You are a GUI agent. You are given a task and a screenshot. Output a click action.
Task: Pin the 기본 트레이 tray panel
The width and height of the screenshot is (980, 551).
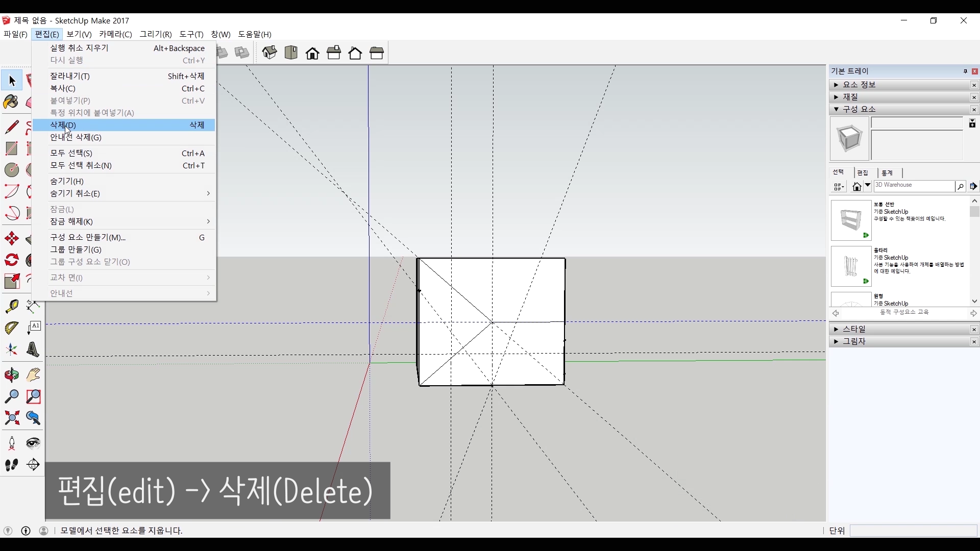click(965, 71)
